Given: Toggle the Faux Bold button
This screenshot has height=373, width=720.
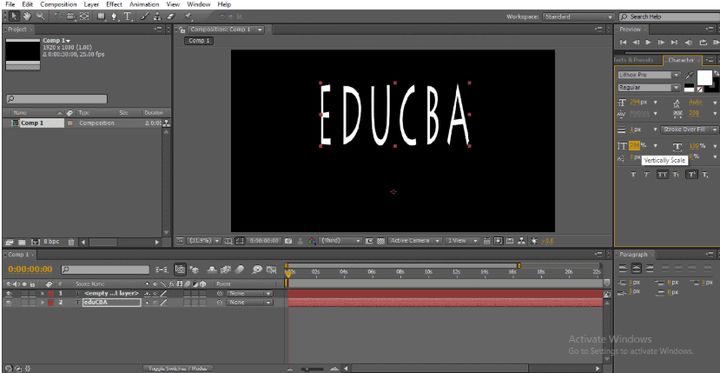Looking at the screenshot, I should [x=634, y=175].
